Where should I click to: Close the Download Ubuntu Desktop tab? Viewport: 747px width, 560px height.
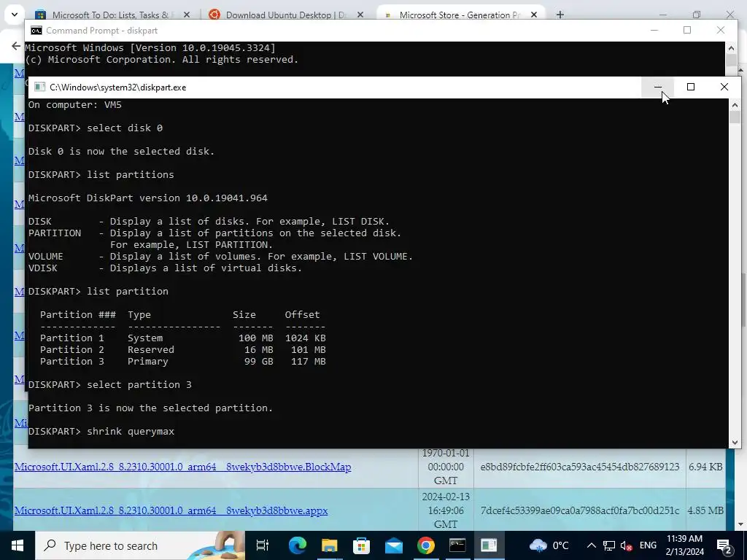click(360, 15)
